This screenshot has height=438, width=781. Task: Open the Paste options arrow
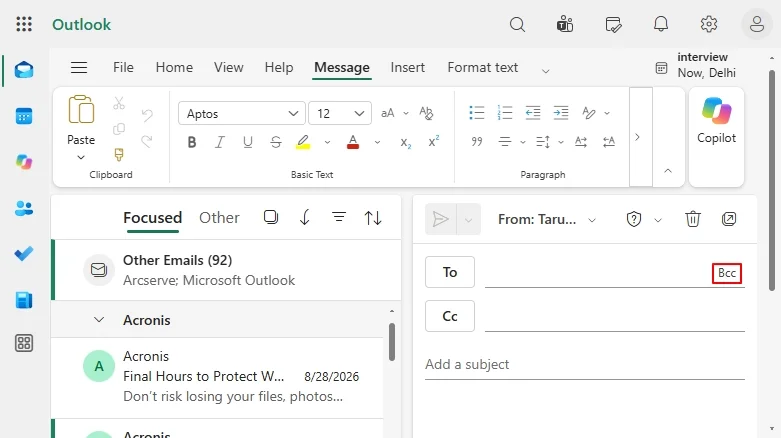[81, 157]
